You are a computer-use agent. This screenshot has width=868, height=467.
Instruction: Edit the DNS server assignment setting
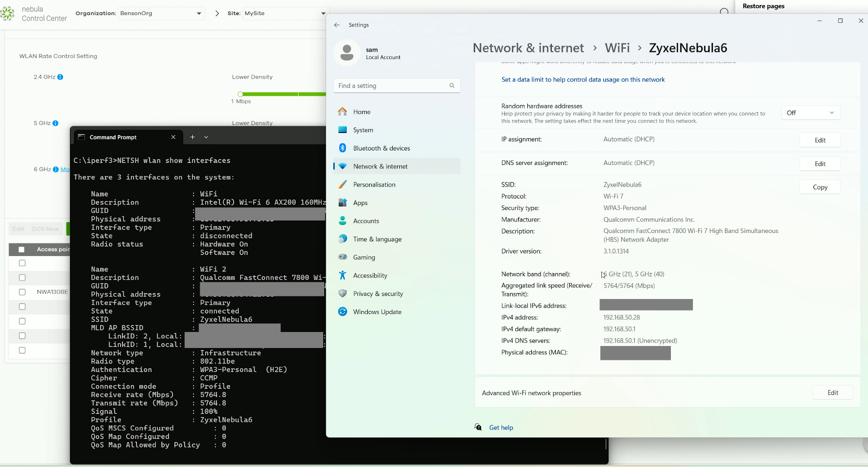[x=820, y=163]
